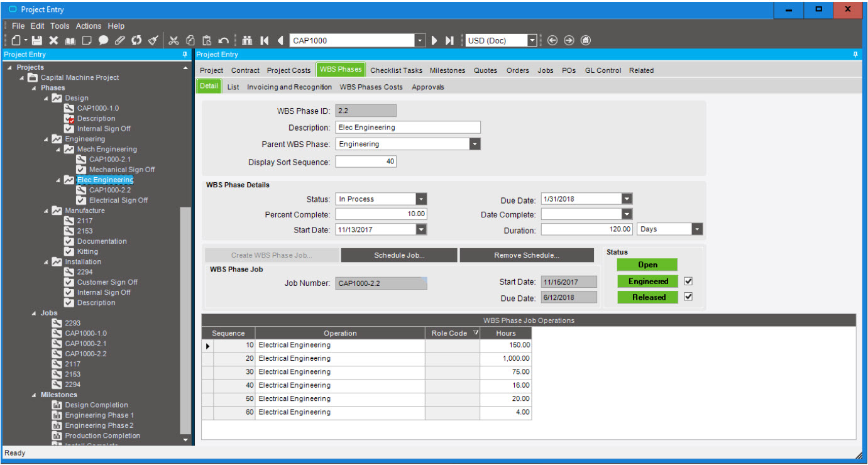This screenshot has height=465, width=868.
Task: Click the Undo arrow icon
Action: pos(223,40)
